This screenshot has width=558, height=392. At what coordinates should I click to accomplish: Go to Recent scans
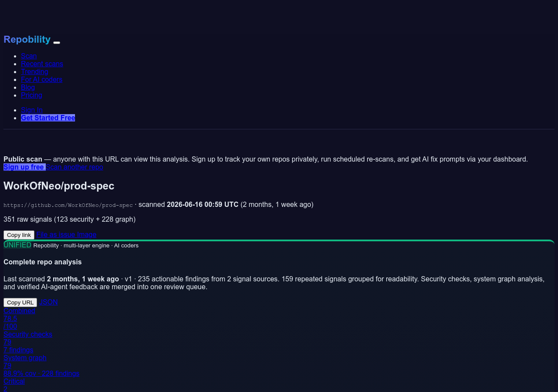42,64
